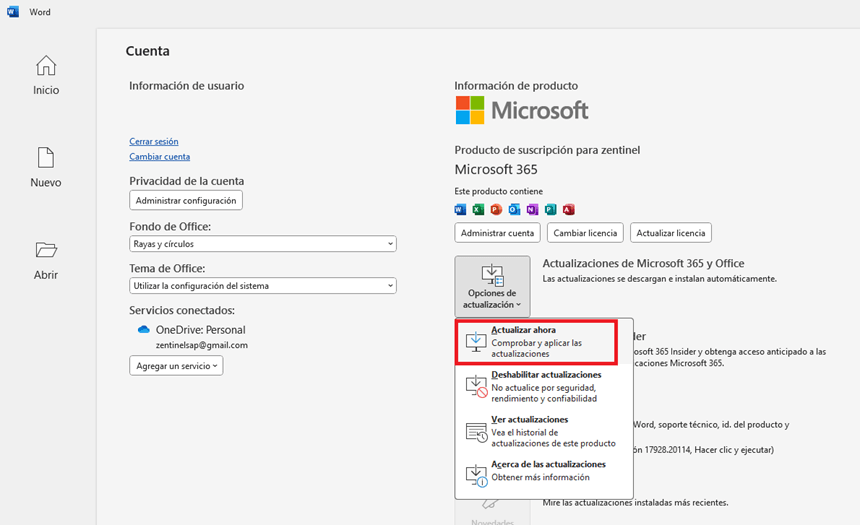Click the Cambiar cuenta link

[160, 157]
